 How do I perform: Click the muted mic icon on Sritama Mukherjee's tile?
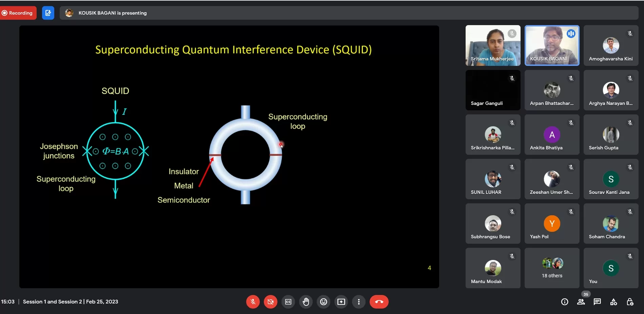coord(512,34)
